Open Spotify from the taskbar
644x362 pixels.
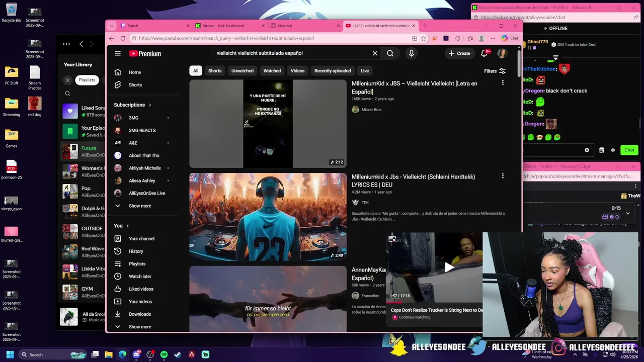coord(164,354)
